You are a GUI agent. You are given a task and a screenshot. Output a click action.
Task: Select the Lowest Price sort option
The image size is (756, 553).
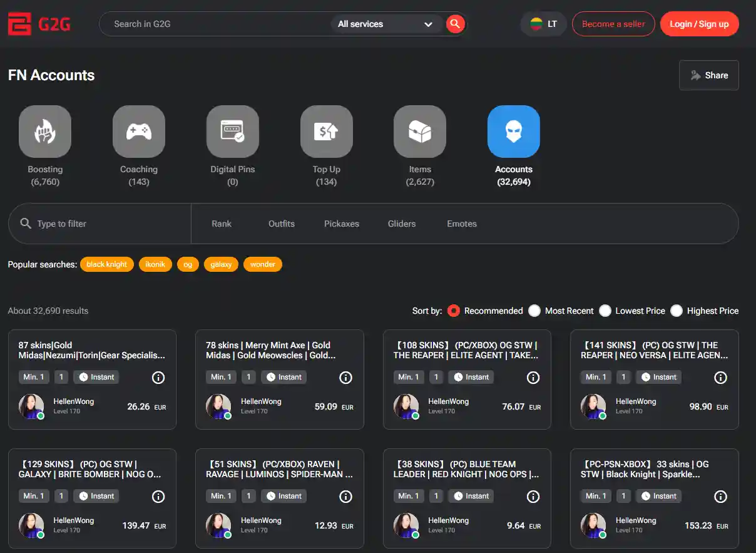(x=605, y=311)
